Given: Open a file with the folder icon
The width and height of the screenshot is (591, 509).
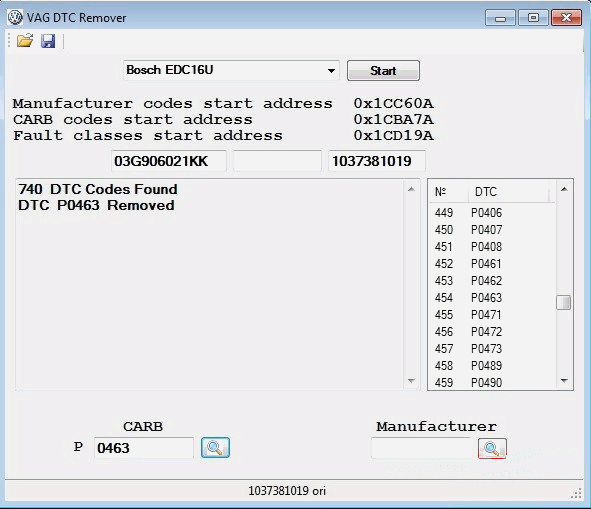Looking at the screenshot, I should [25, 41].
